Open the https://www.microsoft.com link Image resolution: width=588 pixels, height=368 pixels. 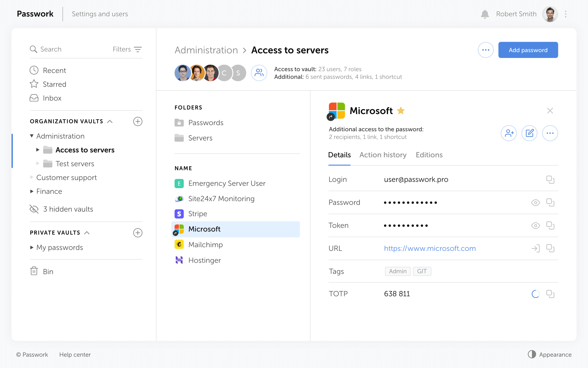(430, 248)
